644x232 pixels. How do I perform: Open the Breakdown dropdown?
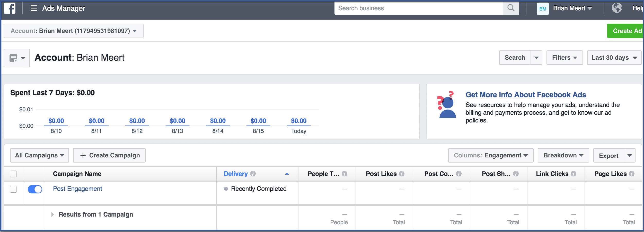[x=563, y=155]
